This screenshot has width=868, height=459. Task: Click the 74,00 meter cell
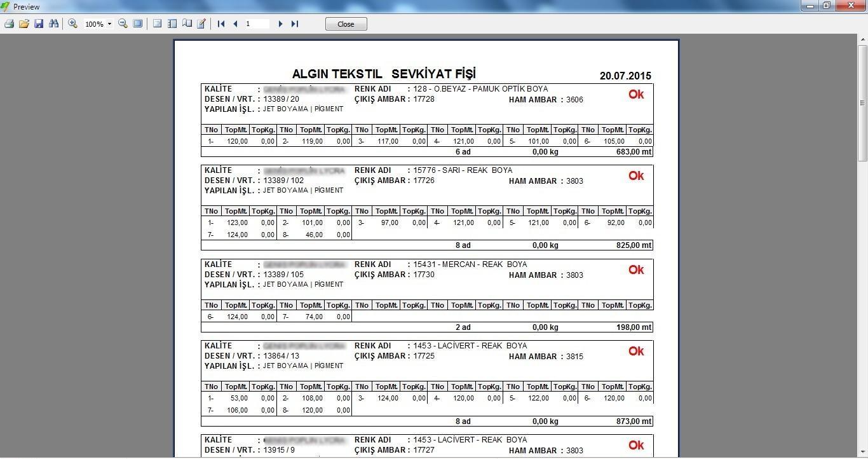(x=314, y=317)
